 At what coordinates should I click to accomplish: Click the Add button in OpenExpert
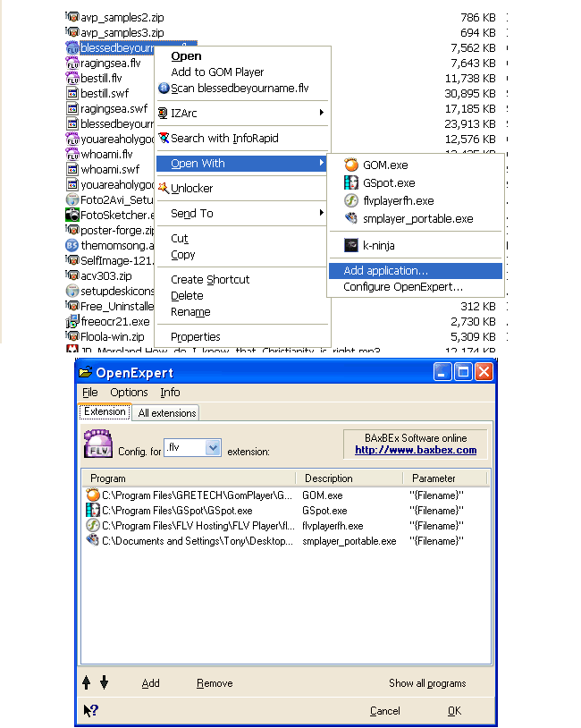click(x=150, y=683)
